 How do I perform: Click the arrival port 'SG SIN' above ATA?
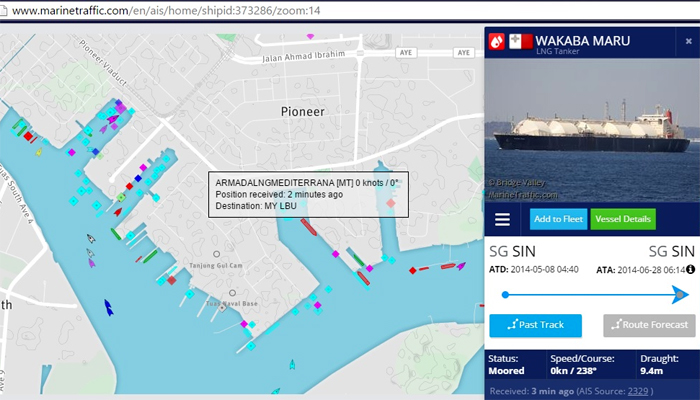[672, 252]
